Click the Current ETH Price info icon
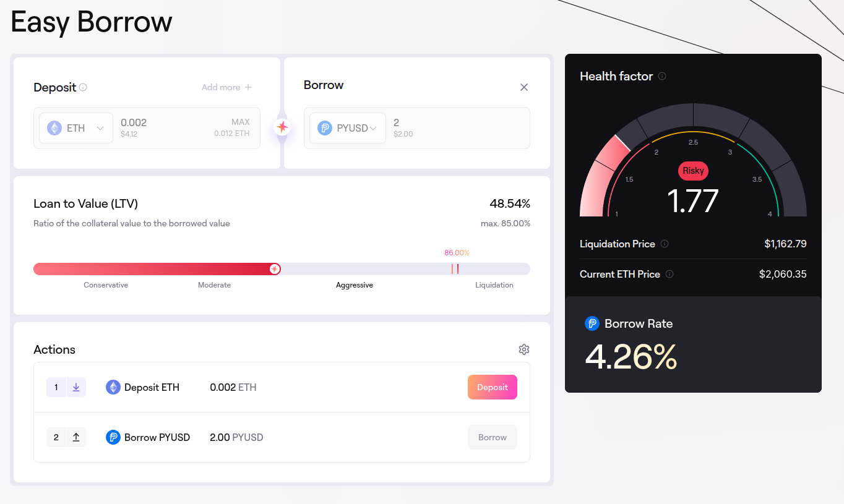 (x=670, y=274)
